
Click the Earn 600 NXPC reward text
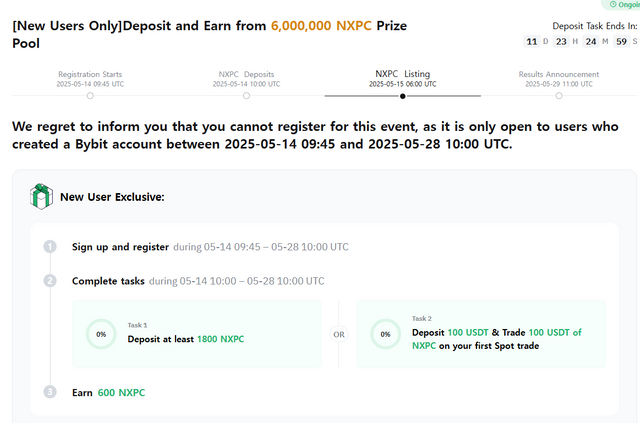click(109, 392)
